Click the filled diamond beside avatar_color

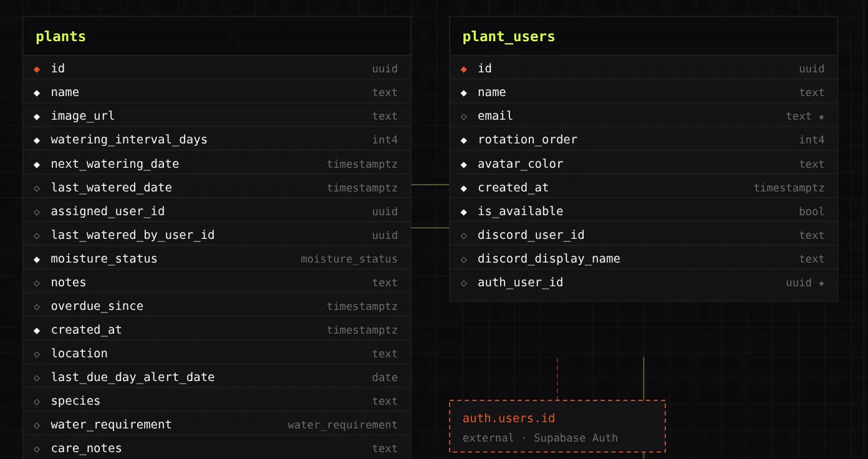[463, 164]
